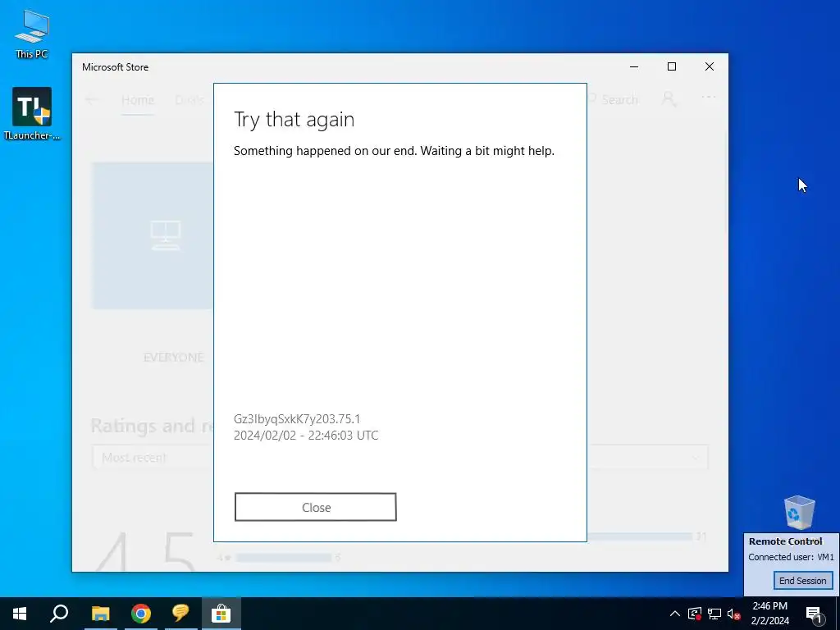
Task: Open the Store user account icon
Action: (669, 98)
